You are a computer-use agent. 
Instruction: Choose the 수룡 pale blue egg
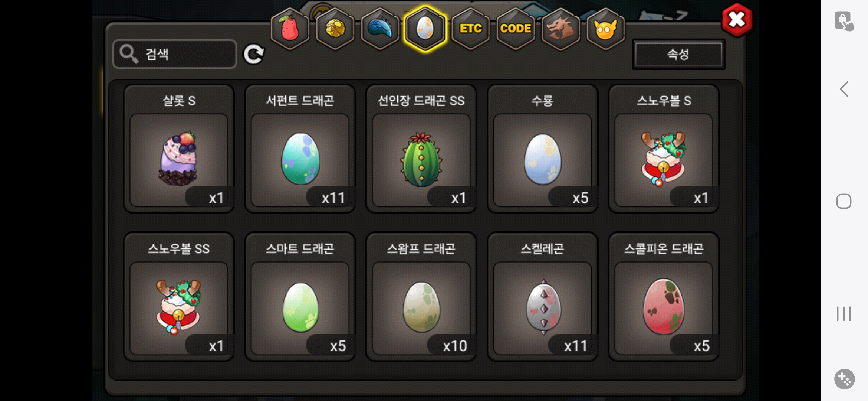[x=542, y=149]
